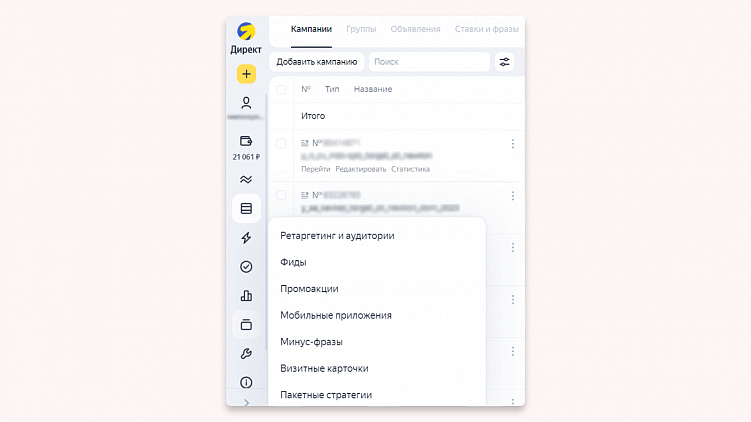Click the № column header
The image size is (751, 422).
(306, 89)
